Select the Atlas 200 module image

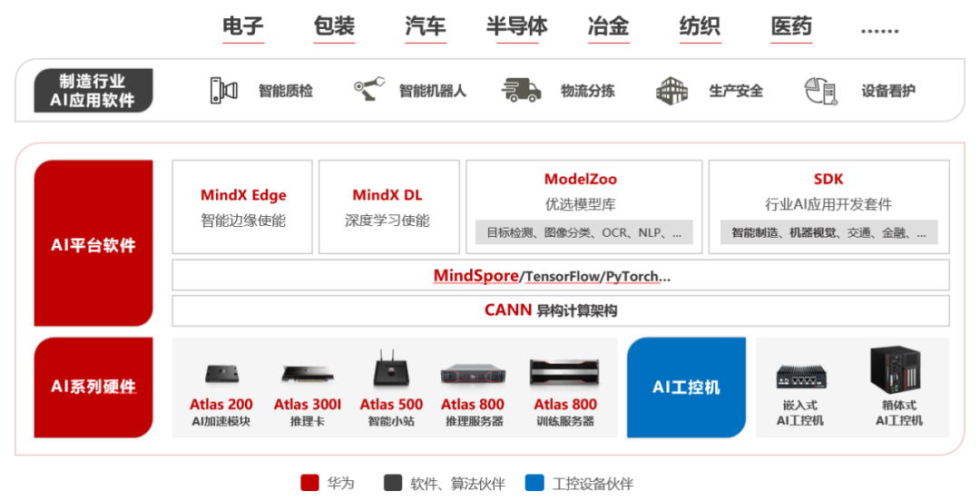222,375
